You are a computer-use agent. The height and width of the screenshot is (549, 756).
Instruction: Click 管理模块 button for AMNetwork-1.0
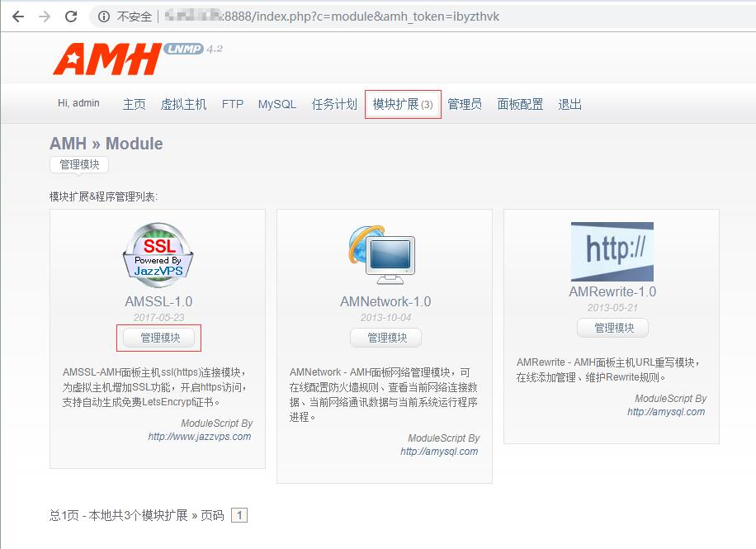(x=385, y=338)
